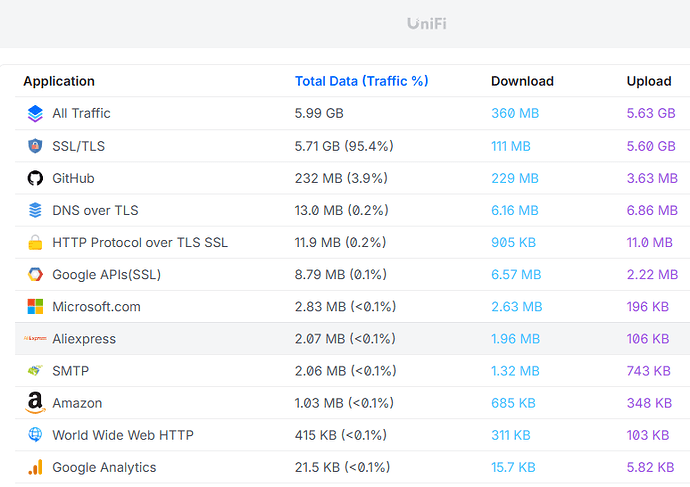Click the 6.57 MB download value
The image size is (690, 487).
[x=516, y=275]
